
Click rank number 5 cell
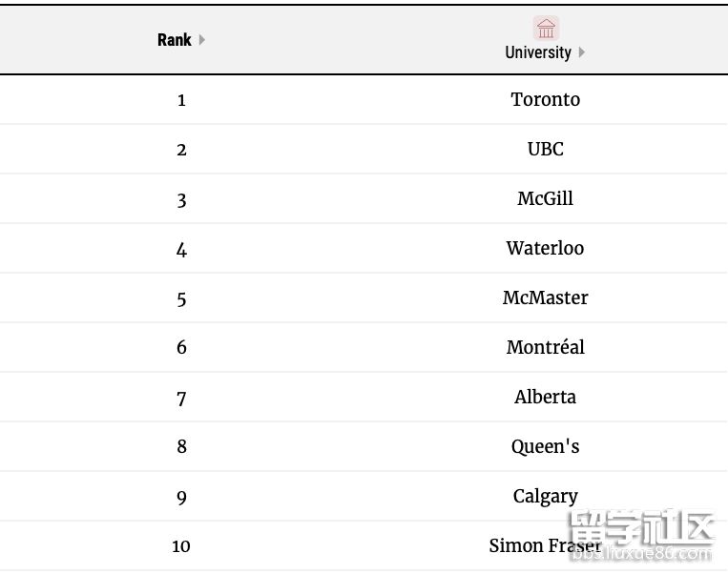point(181,299)
